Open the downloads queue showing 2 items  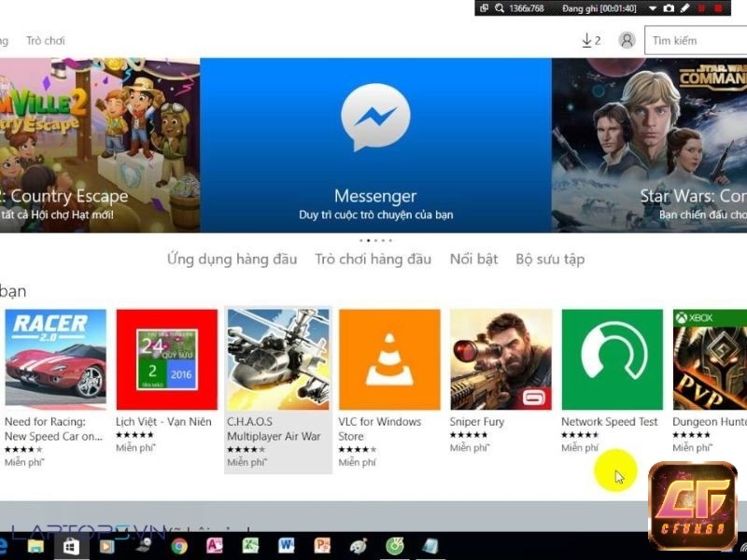pos(591,40)
